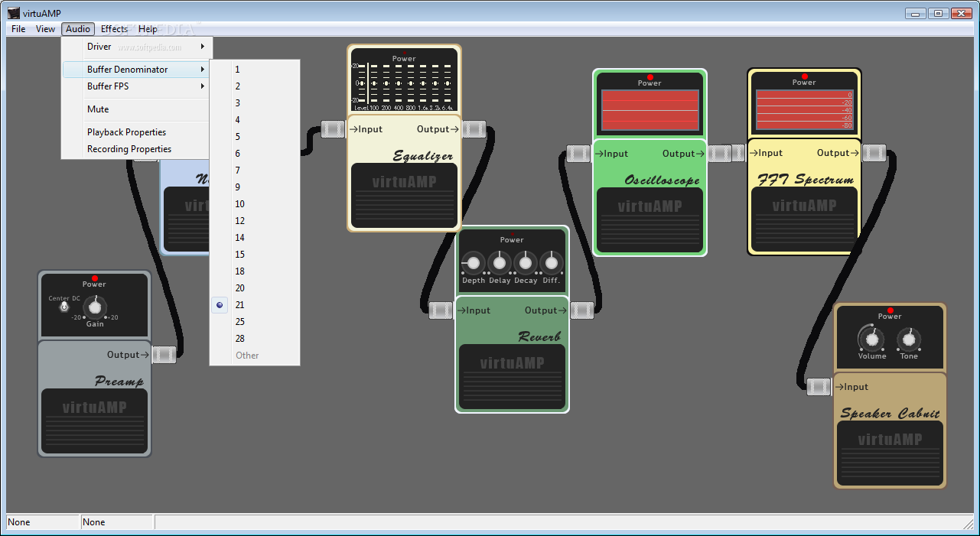Select buffer denominator 18
The height and width of the screenshot is (536, 980).
(255, 271)
